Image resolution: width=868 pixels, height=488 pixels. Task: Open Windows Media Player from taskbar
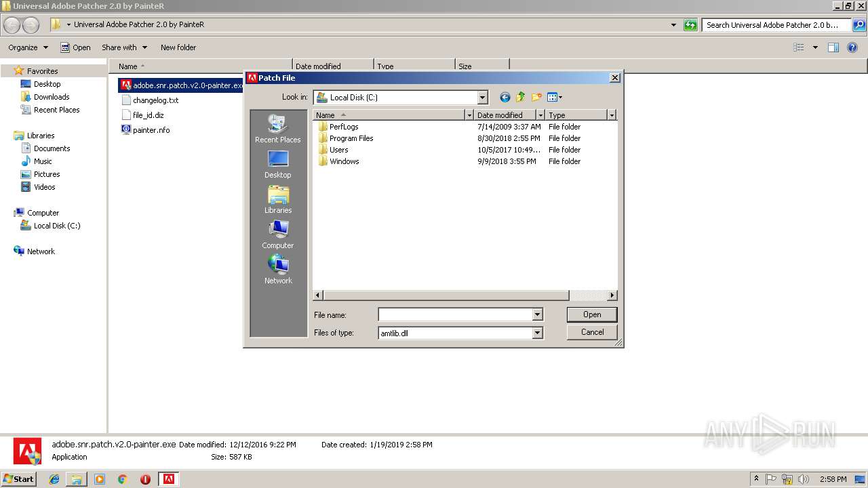(x=100, y=479)
